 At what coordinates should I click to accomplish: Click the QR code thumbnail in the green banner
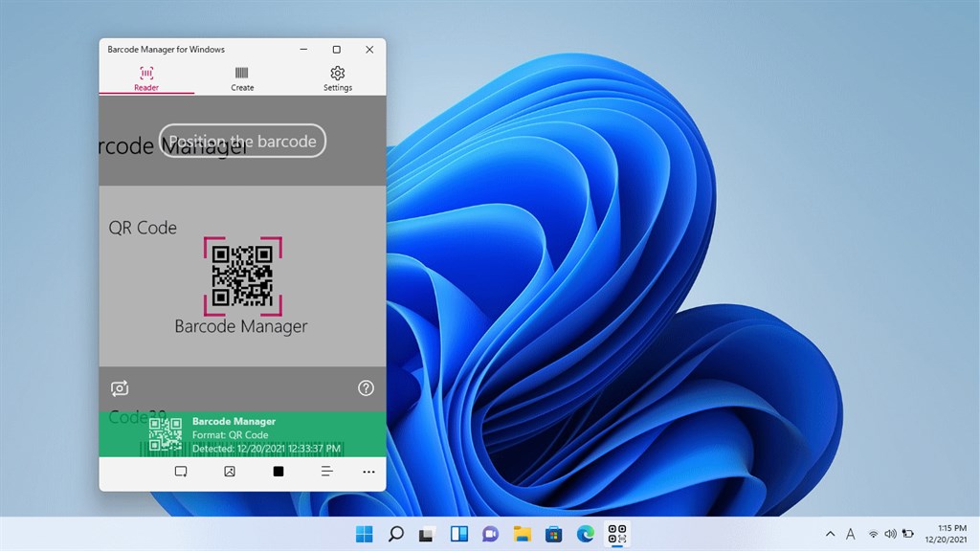165,435
